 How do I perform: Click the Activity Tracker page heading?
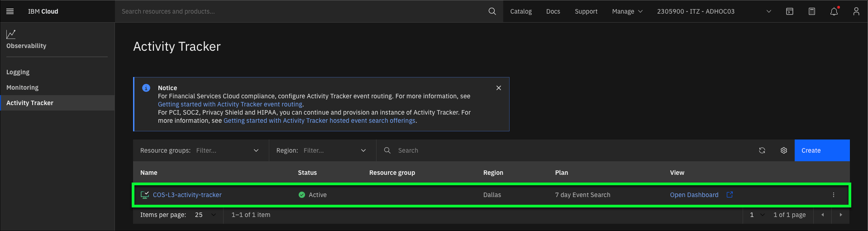[177, 47]
